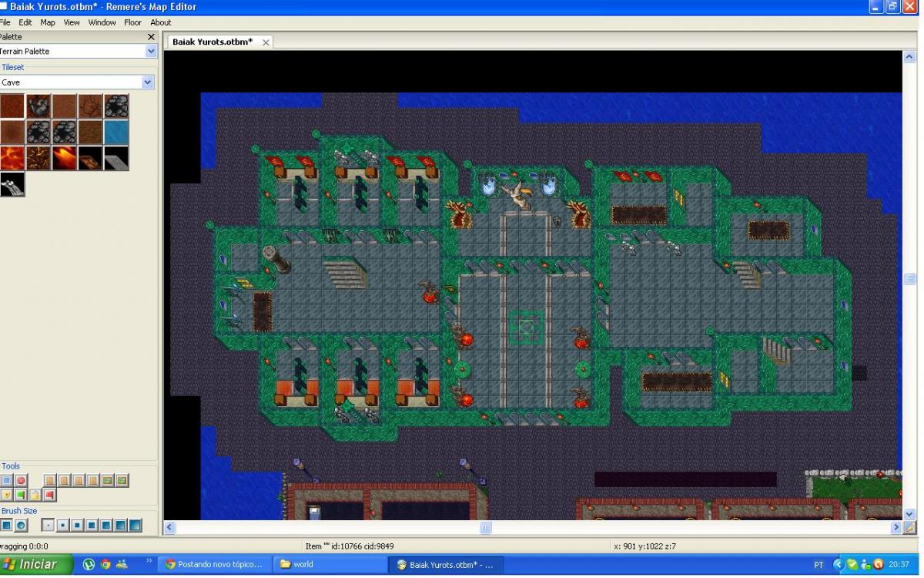Pick the first cave ground tile
Viewport: 924px width, 578px height.
click(12, 106)
